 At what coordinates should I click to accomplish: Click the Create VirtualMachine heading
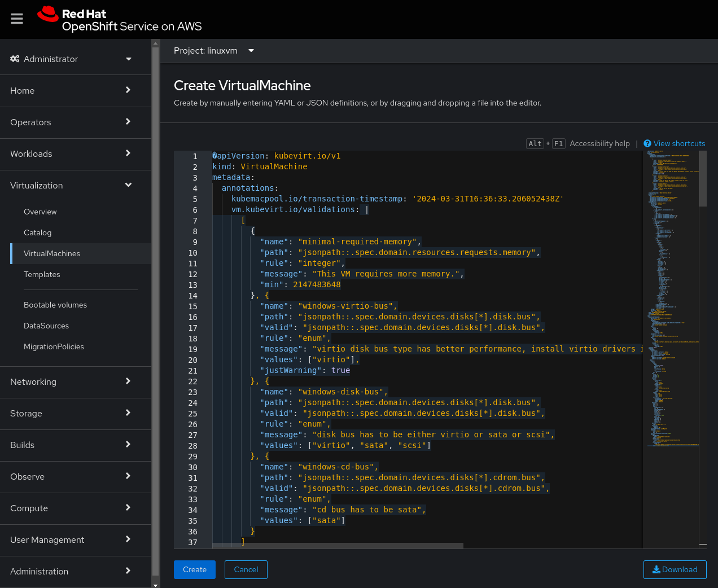(x=242, y=85)
